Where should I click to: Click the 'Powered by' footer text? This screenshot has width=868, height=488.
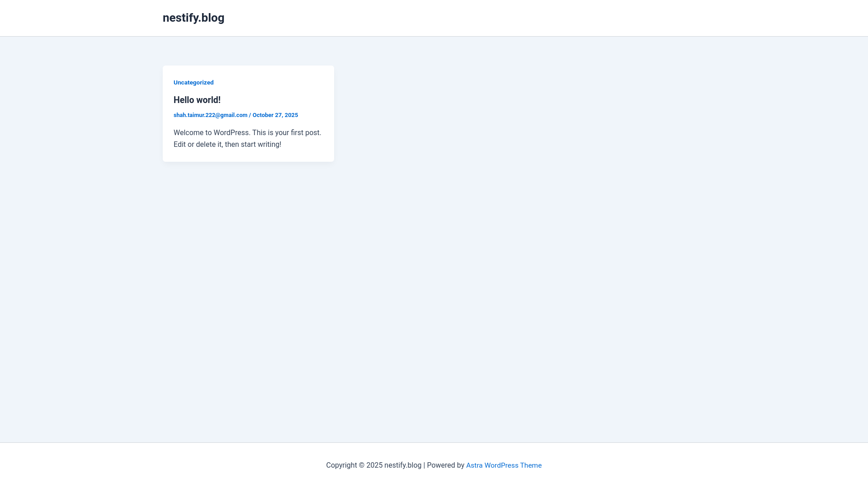tap(445, 465)
